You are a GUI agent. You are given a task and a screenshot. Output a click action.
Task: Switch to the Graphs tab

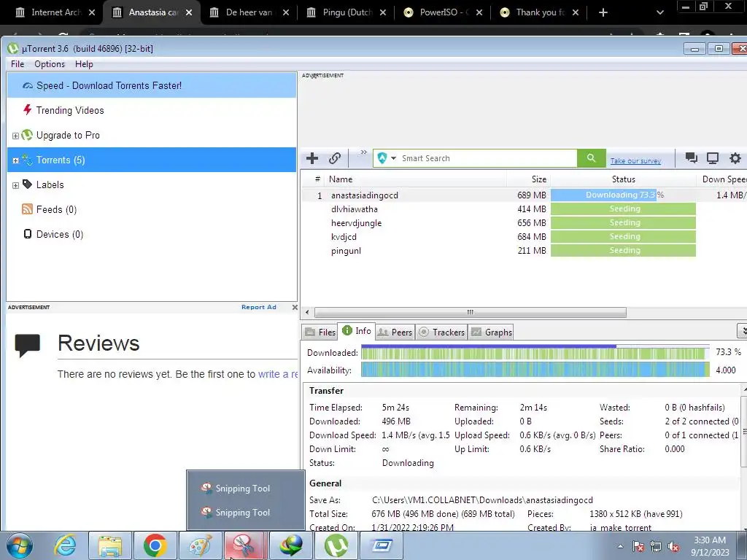(x=492, y=332)
